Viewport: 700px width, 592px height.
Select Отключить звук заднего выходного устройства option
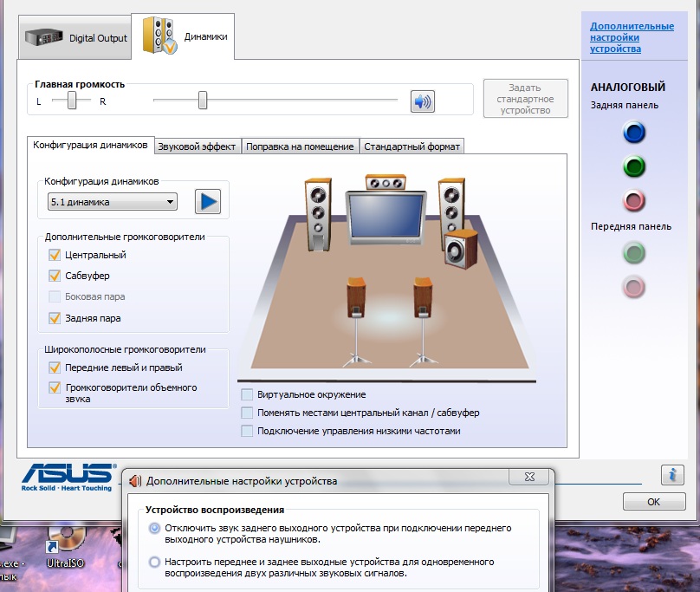154,528
